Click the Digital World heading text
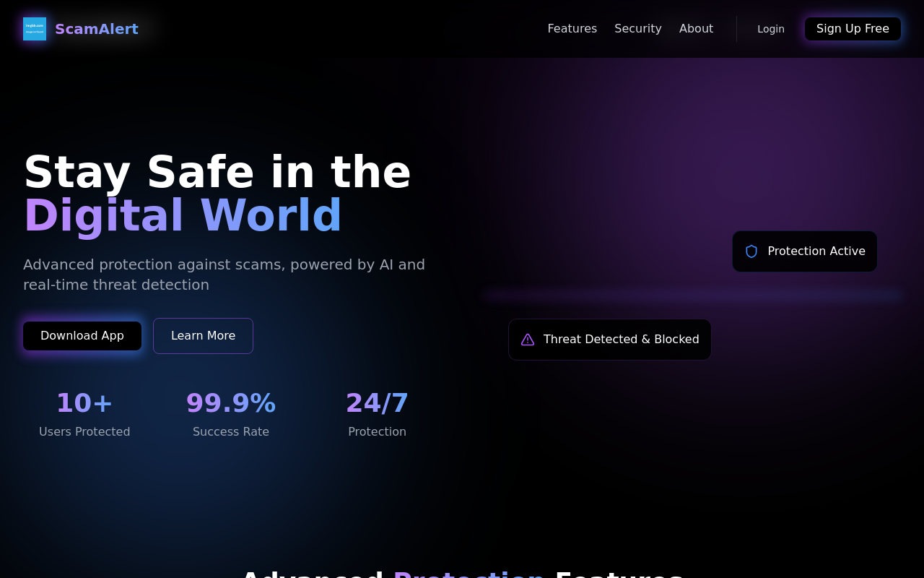Viewport: 924px width, 578px height. pyautogui.click(x=183, y=216)
